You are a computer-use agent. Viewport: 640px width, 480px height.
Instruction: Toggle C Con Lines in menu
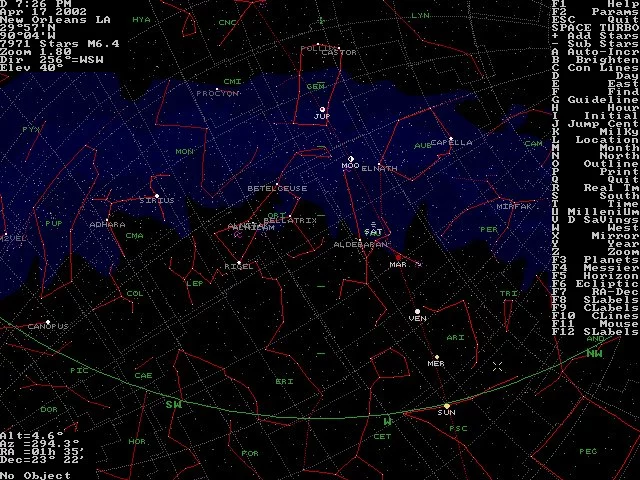pyautogui.click(x=596, y=68)
